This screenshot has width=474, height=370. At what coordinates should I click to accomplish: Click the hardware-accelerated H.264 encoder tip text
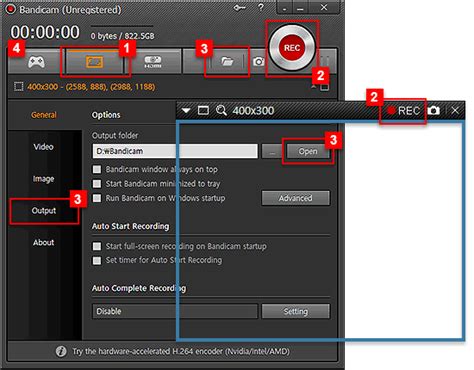[181, 351]
